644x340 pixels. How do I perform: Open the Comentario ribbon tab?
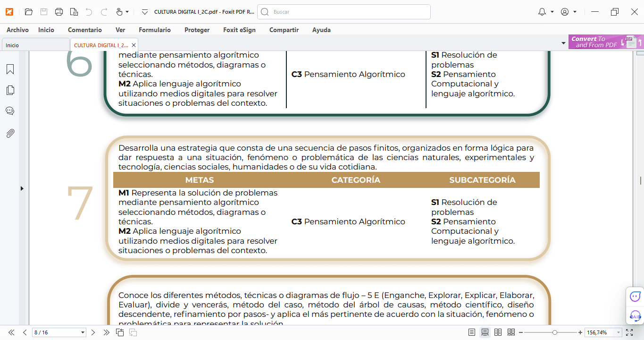[85, 30]
